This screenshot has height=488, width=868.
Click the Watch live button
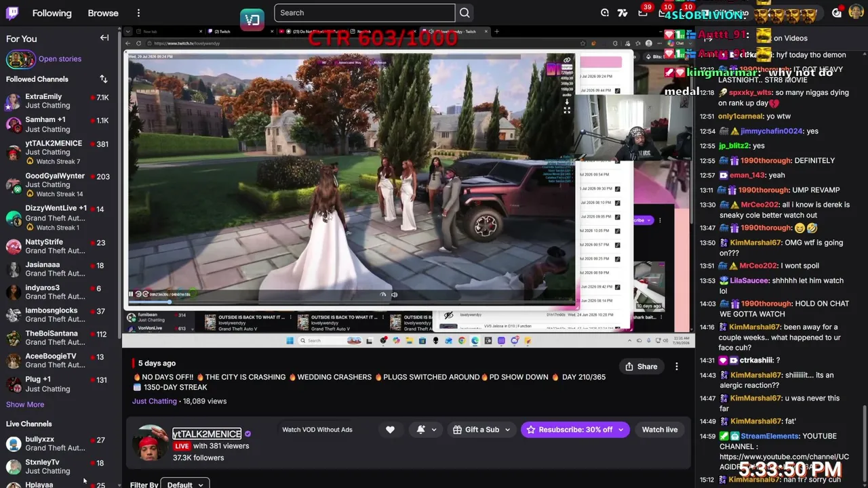click(x=660, y=430)
